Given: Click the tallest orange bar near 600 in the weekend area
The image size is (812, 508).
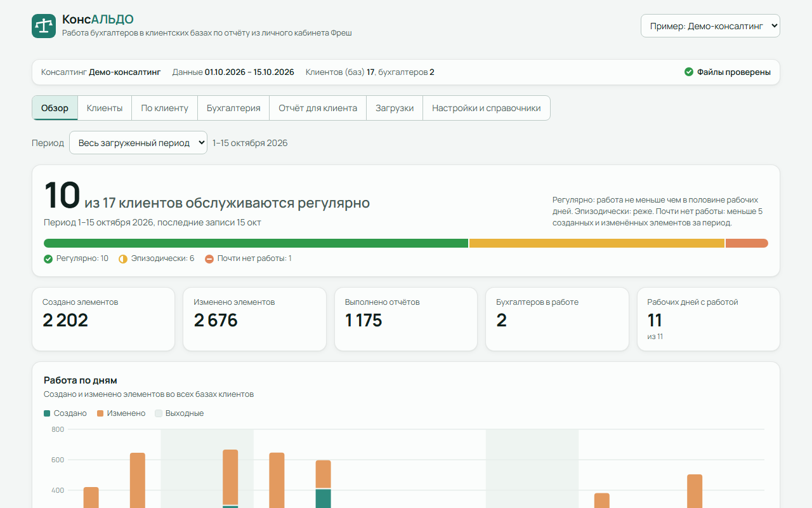Looking at the screenshot, I should pos(230,477).
